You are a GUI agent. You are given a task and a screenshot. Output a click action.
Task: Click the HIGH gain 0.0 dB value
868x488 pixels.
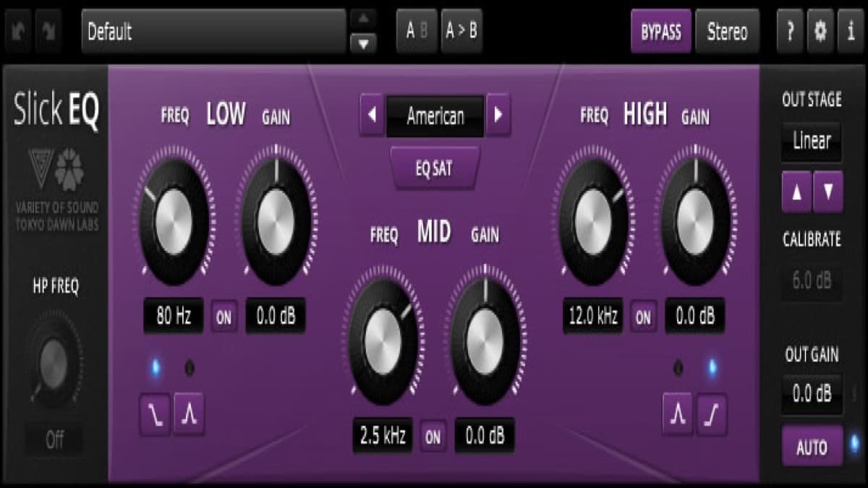(695, 317)
